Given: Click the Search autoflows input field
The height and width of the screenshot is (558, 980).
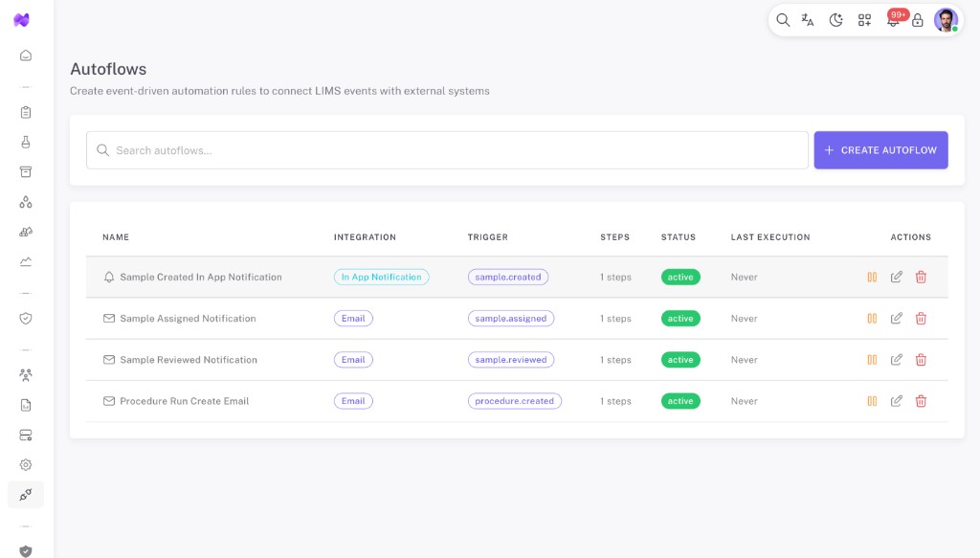Looking at the screenshot, I should click(x=448, y=150).
